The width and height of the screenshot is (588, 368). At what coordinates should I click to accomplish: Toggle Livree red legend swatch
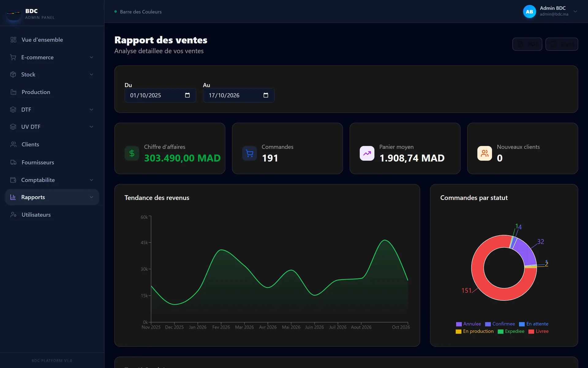coord(531,332)
